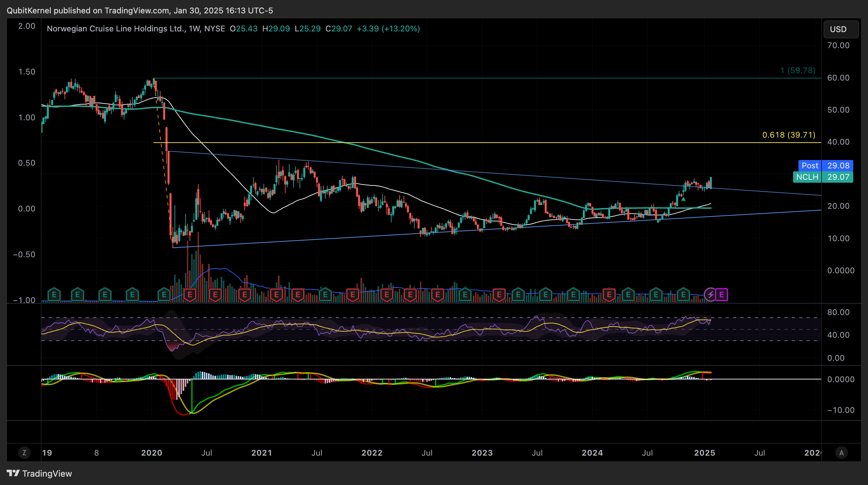Image resolution: width=868 pixels, height=485 pixels.
Task: Click the 2020 label on the time axis
Action: [151, 453]
